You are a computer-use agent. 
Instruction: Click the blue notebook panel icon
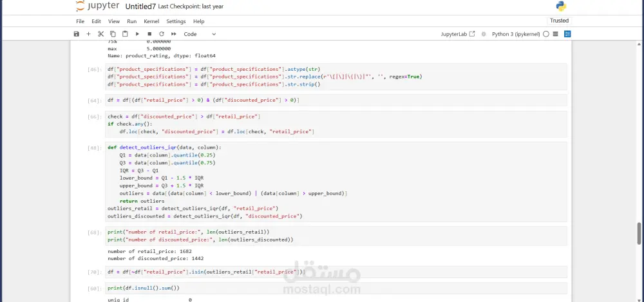[x=567, y=34]
